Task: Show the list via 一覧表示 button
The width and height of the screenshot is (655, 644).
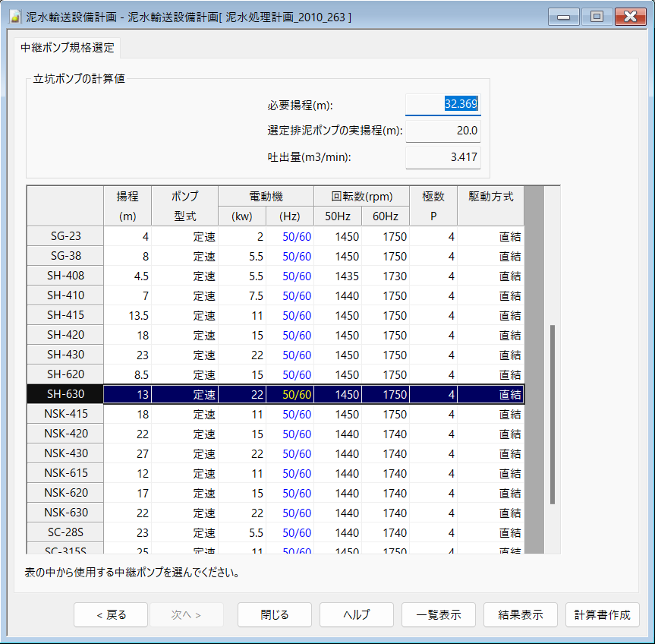Action: pos(438,615)
